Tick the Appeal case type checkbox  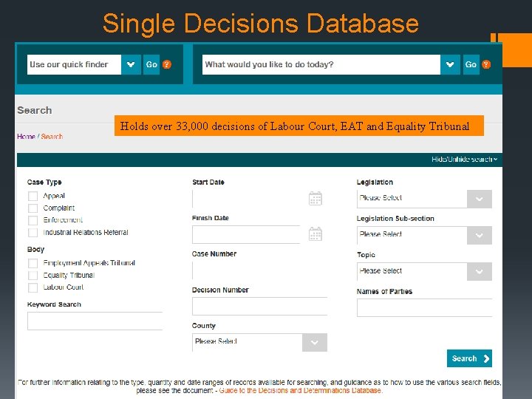pos(33,196)
